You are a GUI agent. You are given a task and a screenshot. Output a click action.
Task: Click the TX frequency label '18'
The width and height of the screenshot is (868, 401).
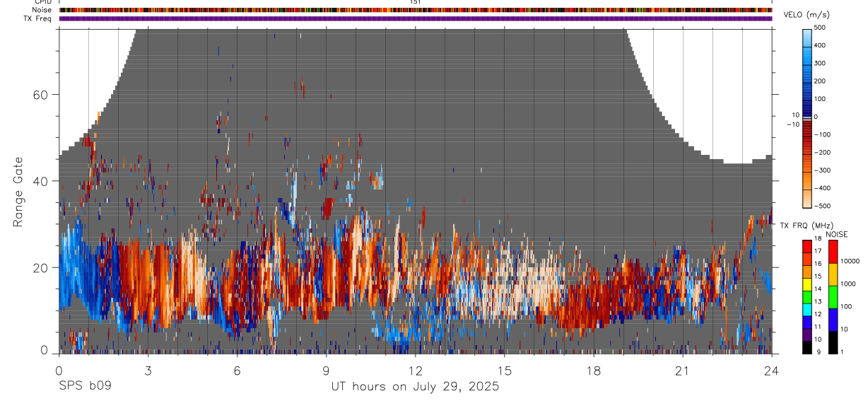tap(817, 240)
